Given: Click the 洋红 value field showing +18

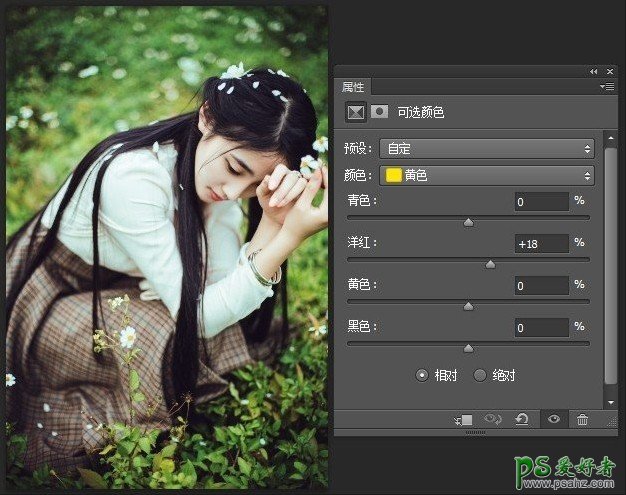Looking at the screenshot, I should [540, 243].
